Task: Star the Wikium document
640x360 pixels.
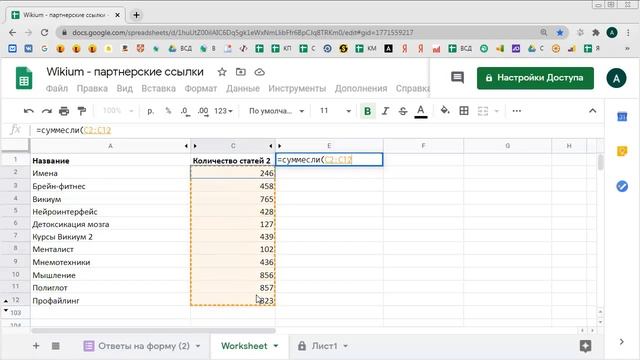Action: (222, 72)
